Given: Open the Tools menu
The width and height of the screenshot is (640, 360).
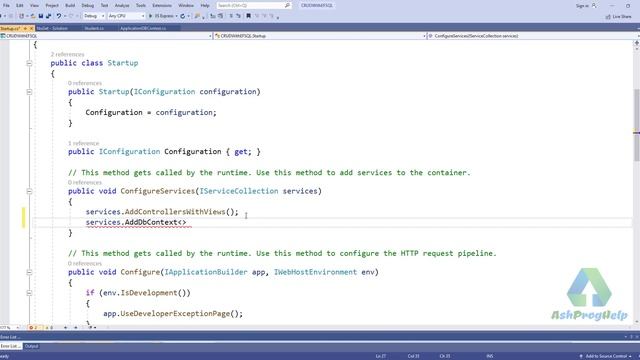Looking at the screenshot, I should tap(140, 6).
